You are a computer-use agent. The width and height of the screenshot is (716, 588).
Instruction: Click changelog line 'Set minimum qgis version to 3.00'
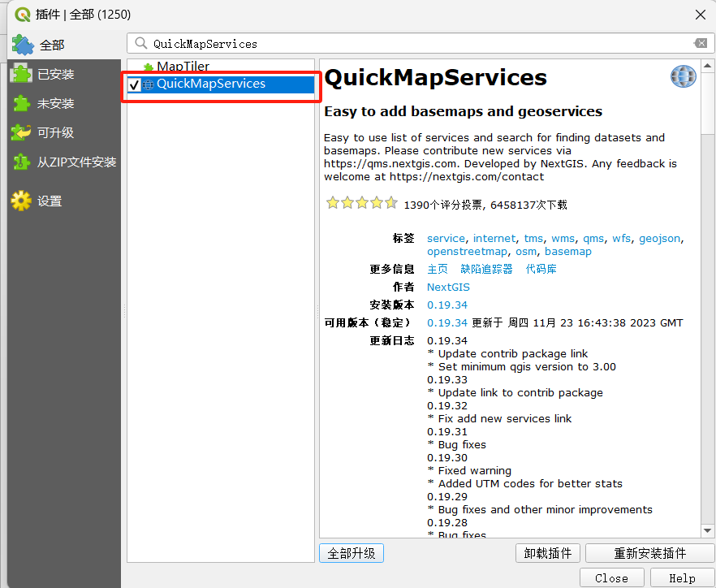527,367
